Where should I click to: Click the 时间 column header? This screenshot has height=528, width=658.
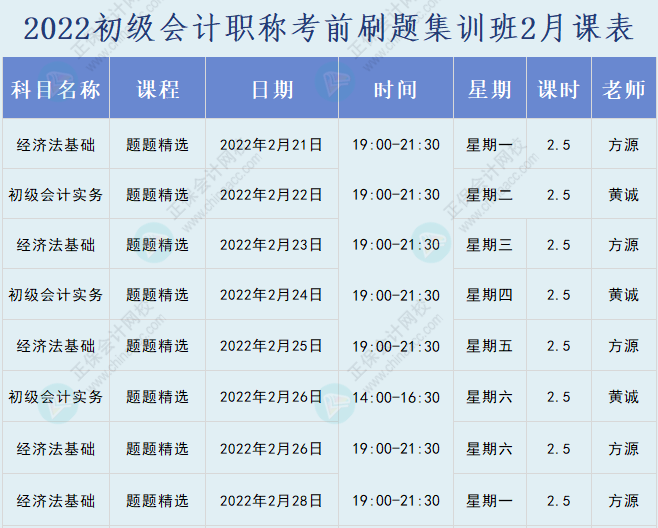(x=396, y=90)
